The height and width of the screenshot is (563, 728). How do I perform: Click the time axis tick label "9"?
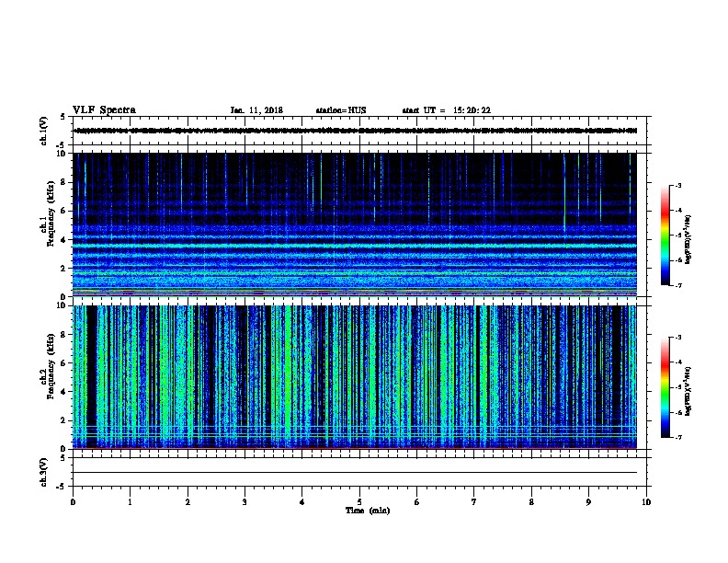coord(588,502)
